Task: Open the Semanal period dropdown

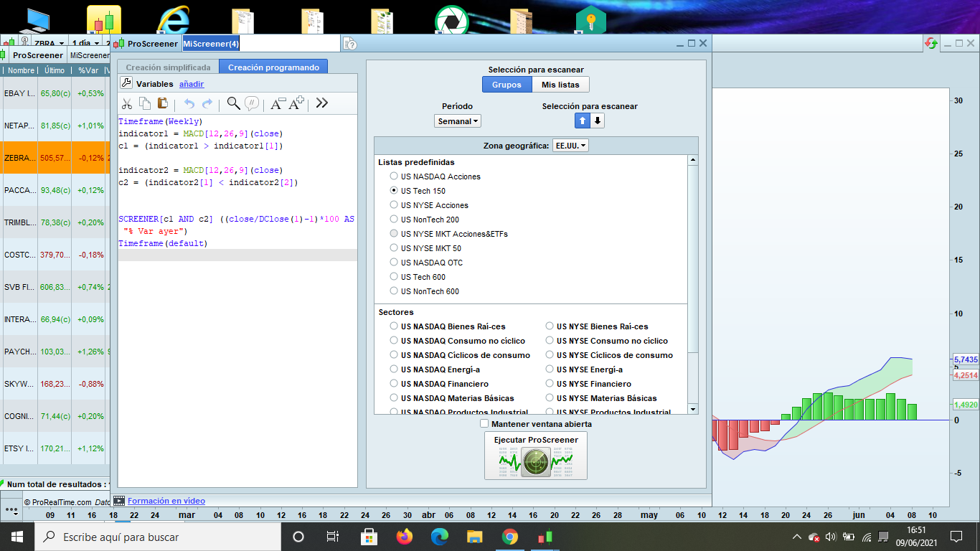Action: 457,121
